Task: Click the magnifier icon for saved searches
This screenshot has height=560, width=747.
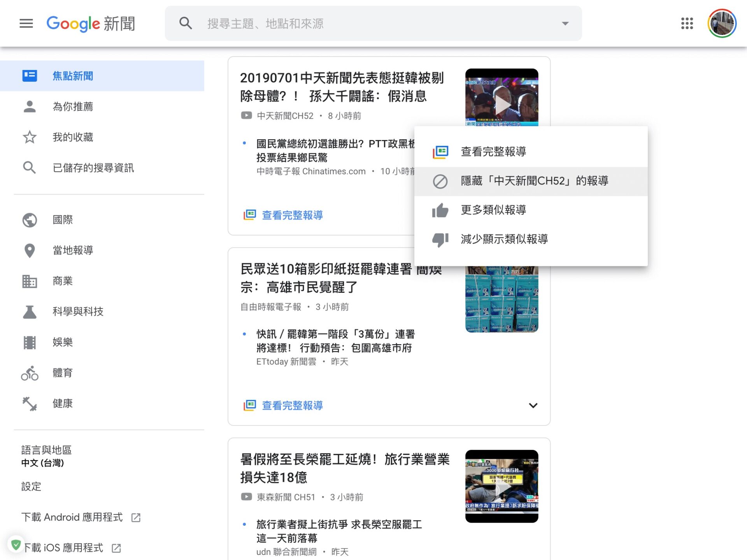Action: coord(30,168)
